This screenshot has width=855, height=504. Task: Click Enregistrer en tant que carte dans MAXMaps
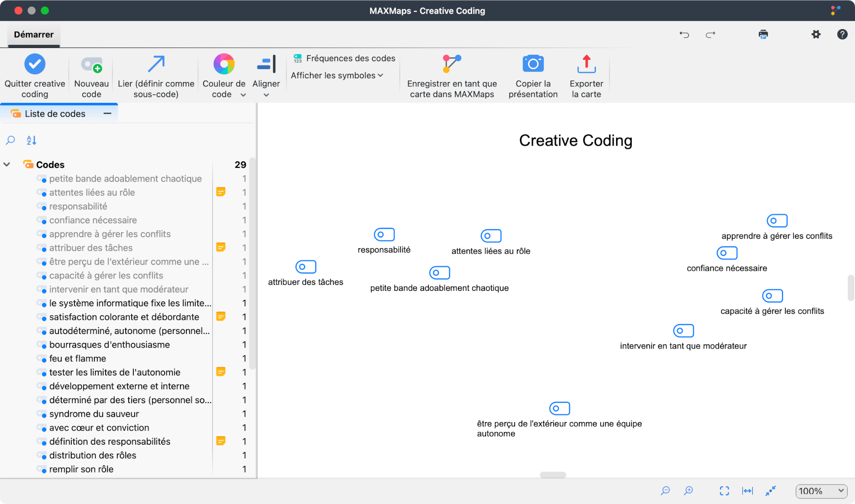click(452, 76)
